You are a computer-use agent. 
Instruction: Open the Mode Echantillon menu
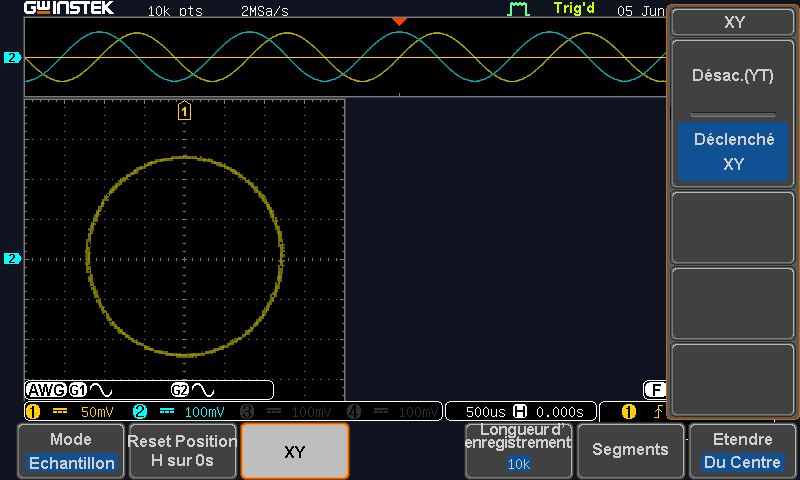71,451
